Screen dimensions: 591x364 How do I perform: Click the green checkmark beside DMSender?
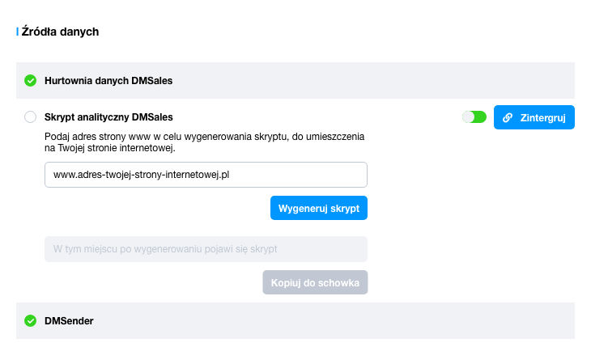[30, 320]
